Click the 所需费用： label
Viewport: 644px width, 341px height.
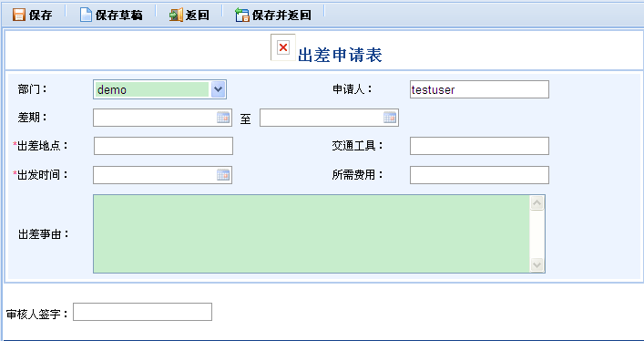click(x=358, y=175)
